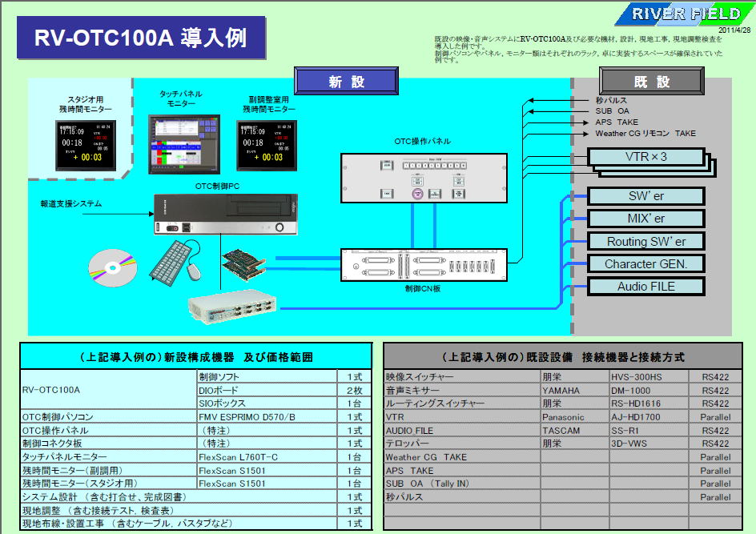This screenshot has height=534, width=756.
Task: Click the 3D-VWS model cell
Action: click(x=649, y=444)
